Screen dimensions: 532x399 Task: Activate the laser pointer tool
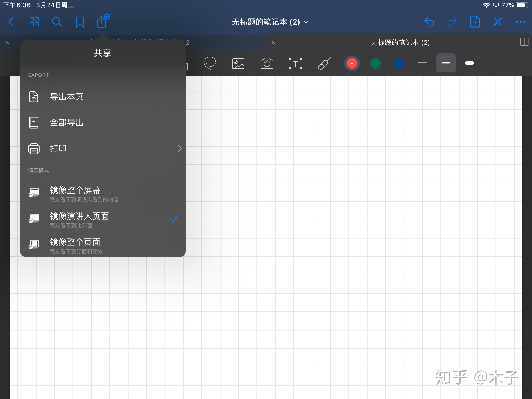[324, 63]
